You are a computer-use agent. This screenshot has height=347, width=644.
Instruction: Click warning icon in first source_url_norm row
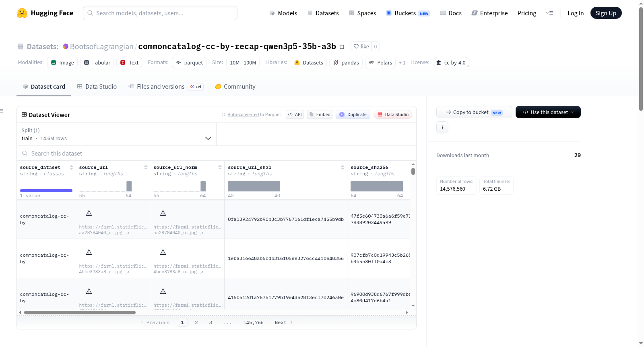(x=163, y=213)
